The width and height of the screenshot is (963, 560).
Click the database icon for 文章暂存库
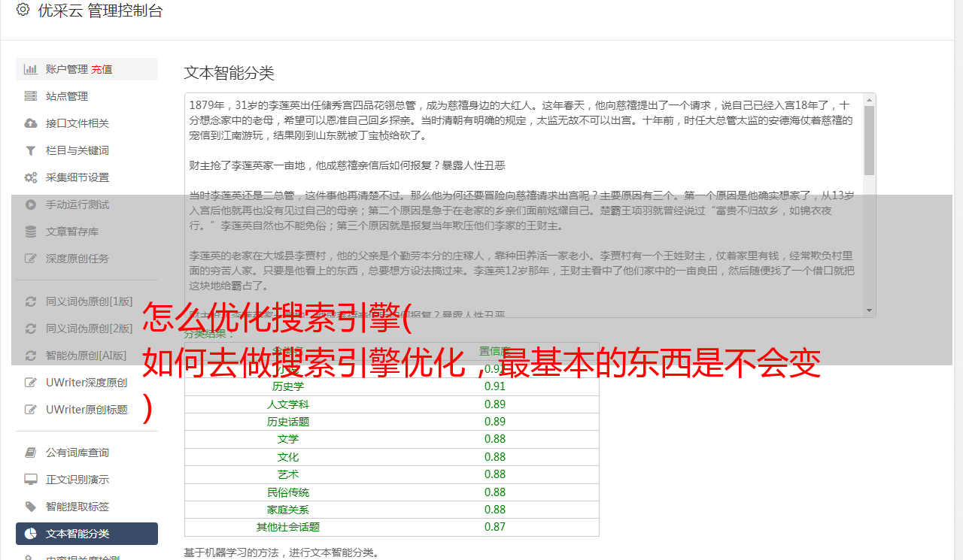(31, 232)
